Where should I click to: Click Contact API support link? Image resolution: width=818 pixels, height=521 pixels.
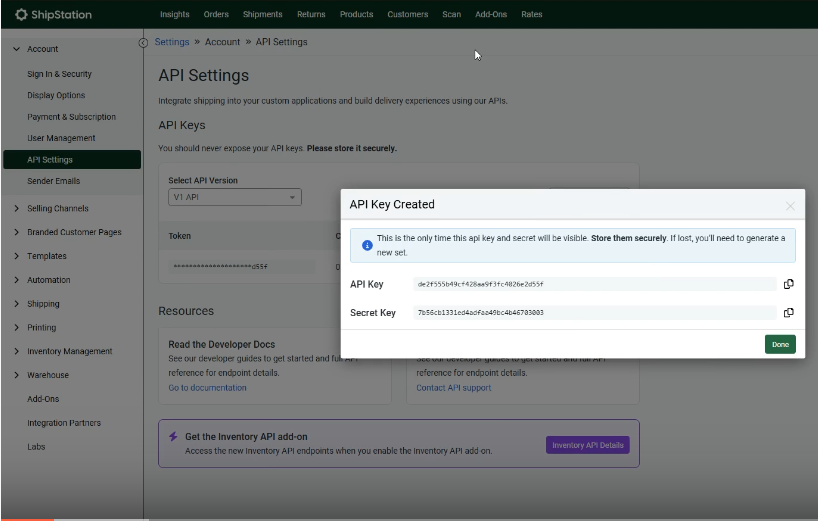coord(453,388)
